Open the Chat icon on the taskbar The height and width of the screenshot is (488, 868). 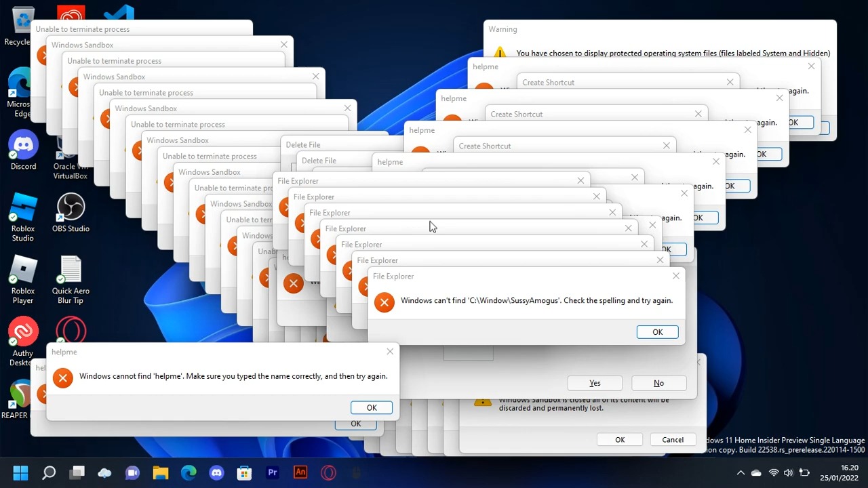(132, 472)
